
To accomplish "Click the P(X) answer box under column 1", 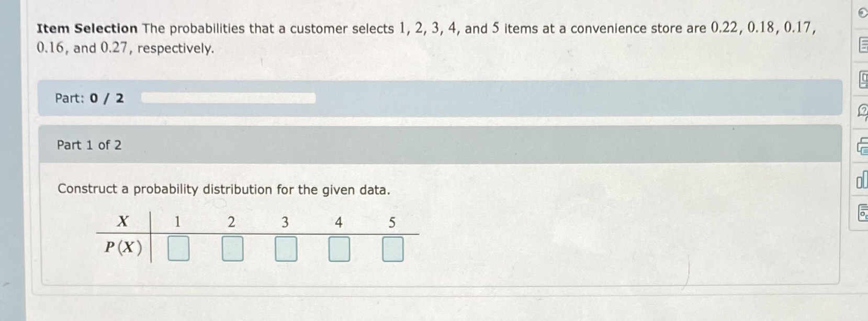I will (x=178, y=249).
